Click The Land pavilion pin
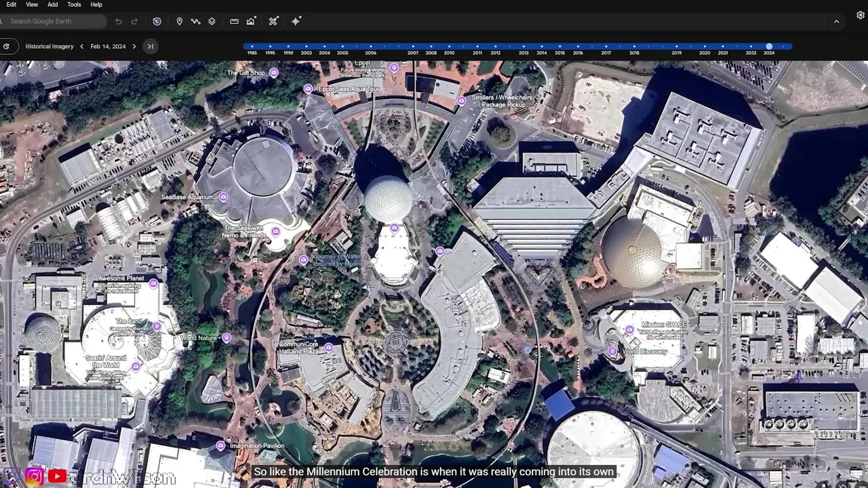 point(157,327)
